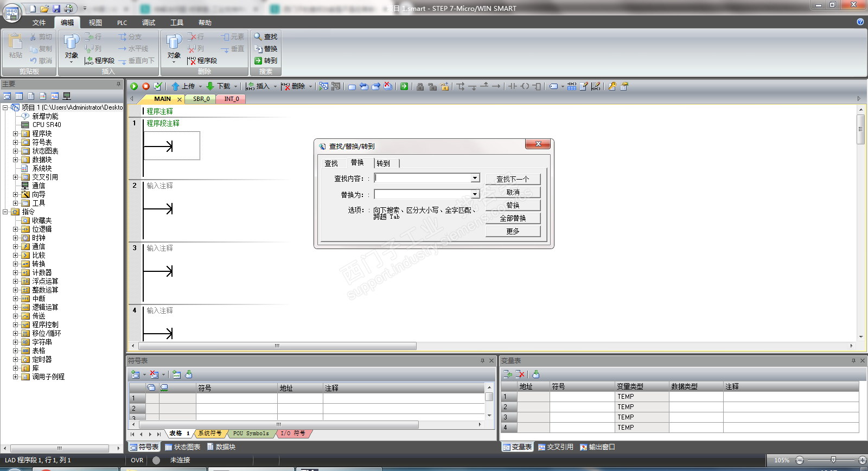Click the green Download (下载) arrow icon
This screenshot has width=868, height=471.
click(210, 86)
